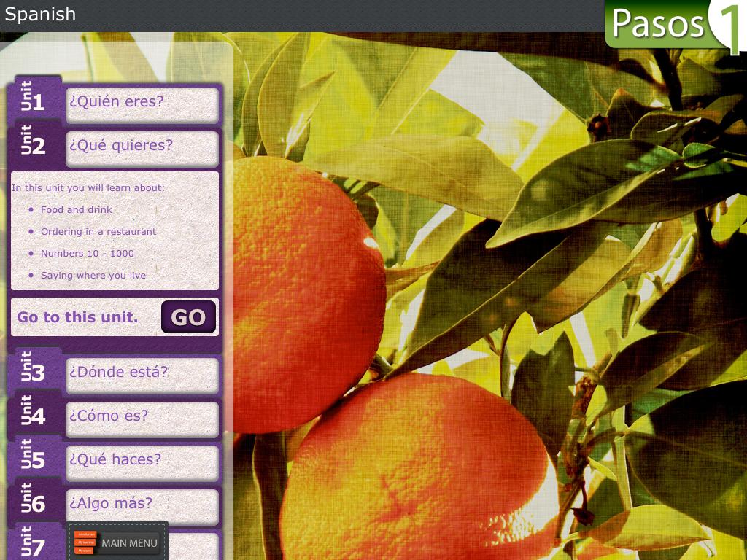Open the Main Menu button

click(x=117, y=542)
